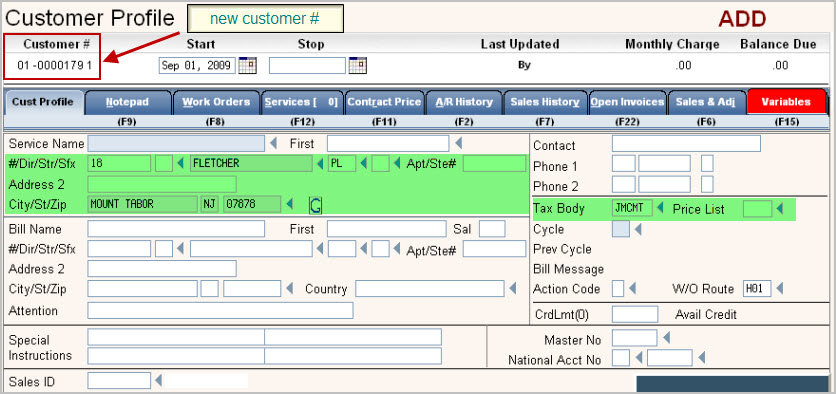This screenshot has height=394, width=836.
Task: Click the Action Code input field
Action: click(x=618, y=289)
